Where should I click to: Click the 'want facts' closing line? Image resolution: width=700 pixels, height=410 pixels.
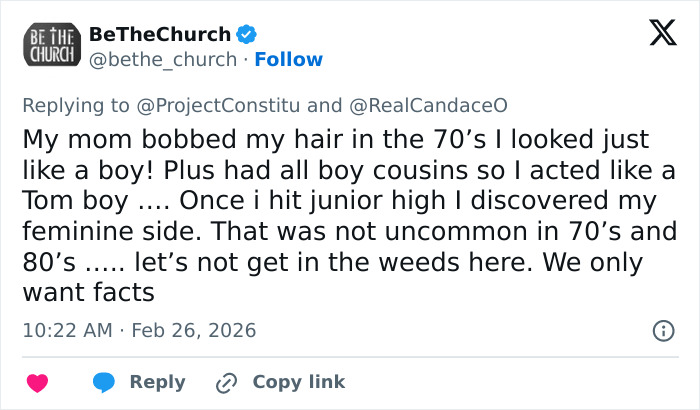[88, 293]
